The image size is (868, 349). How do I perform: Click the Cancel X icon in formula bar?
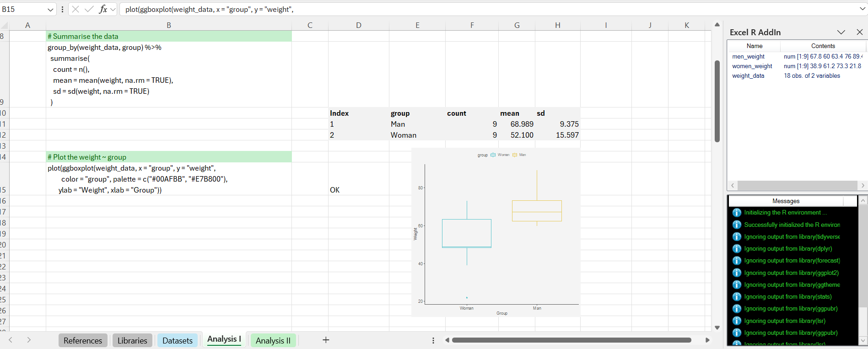click(76, 9)
